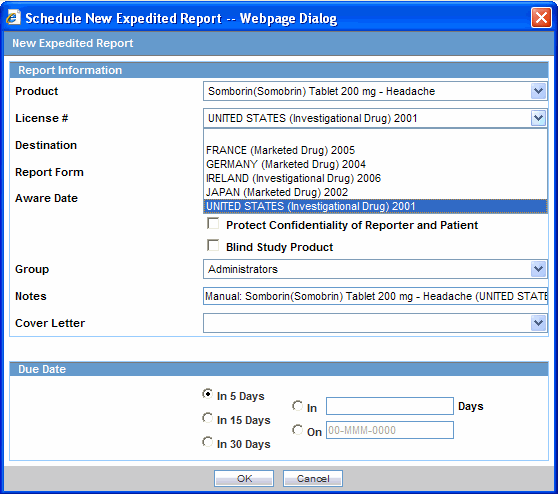Click the Cover Letter label
This screenshot has width=558, height=494.
click(x=50, y=323)
